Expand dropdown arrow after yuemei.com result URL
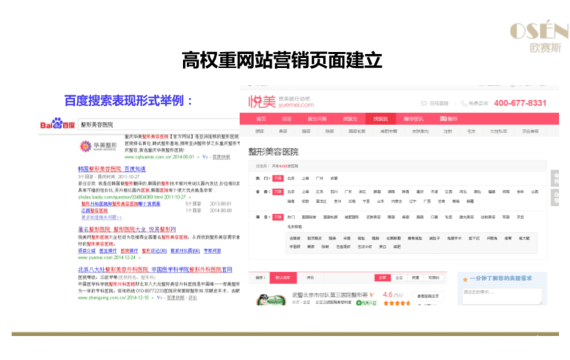The image size is (570, 360). 139,257
